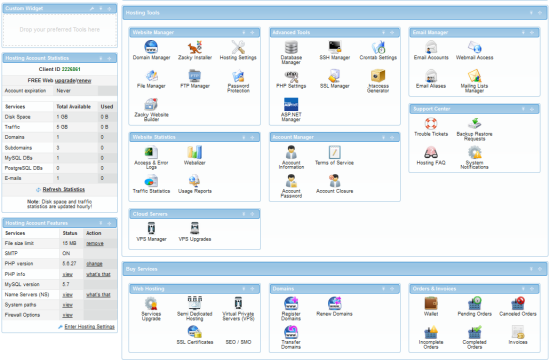Collapse the Support Center panel
Viewport: 550px width, 363px height.
tap(523, 109)
